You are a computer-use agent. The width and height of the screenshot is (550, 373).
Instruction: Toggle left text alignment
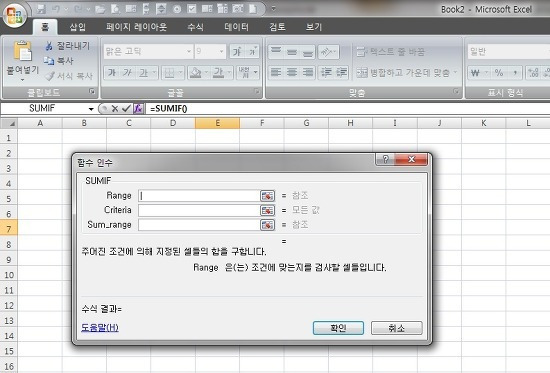point(276,72)
